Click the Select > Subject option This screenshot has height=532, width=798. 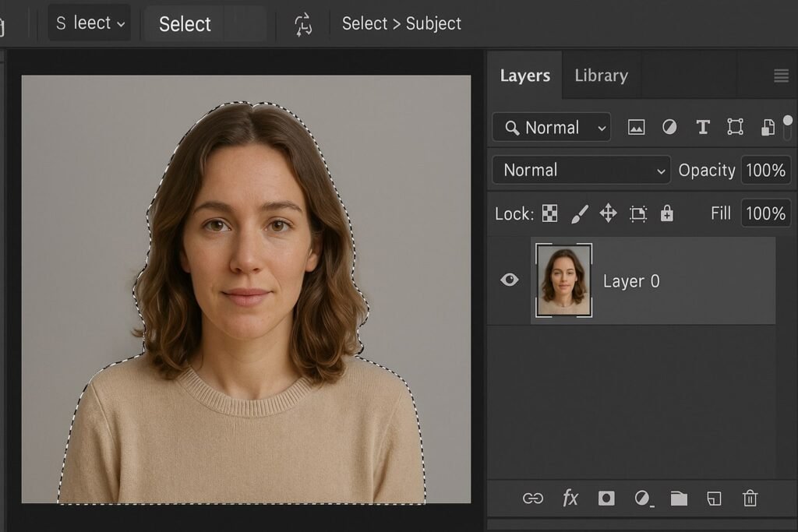tap(401, 23)
